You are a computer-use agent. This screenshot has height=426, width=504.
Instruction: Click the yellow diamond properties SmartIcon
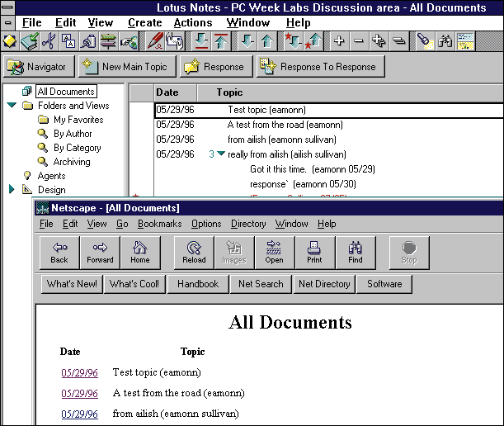coord(10,41)
